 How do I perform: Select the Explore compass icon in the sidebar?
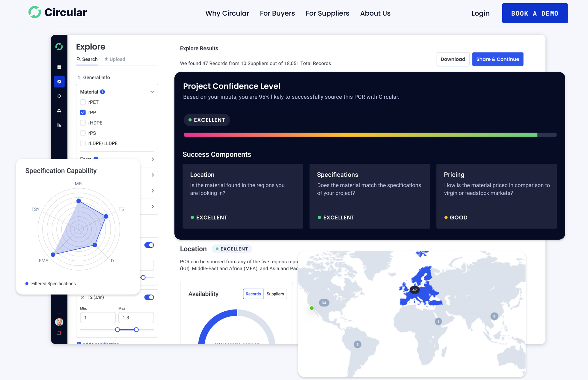click(59, 82)
